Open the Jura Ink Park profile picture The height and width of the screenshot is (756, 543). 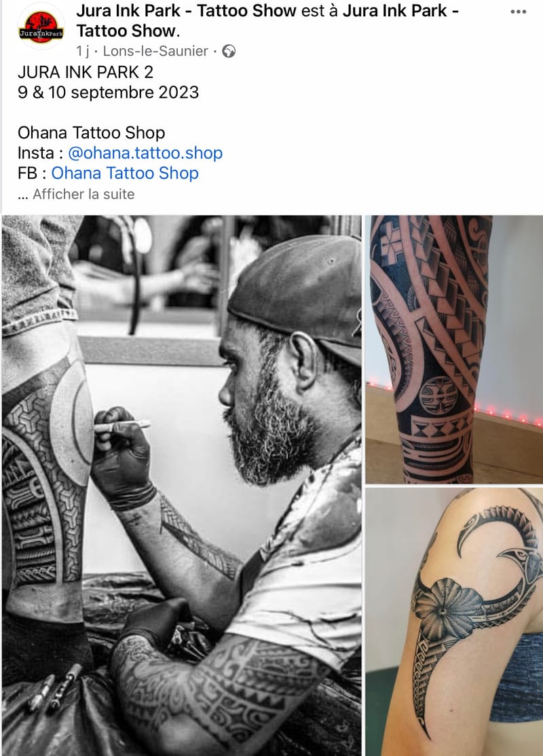(41, 27)
